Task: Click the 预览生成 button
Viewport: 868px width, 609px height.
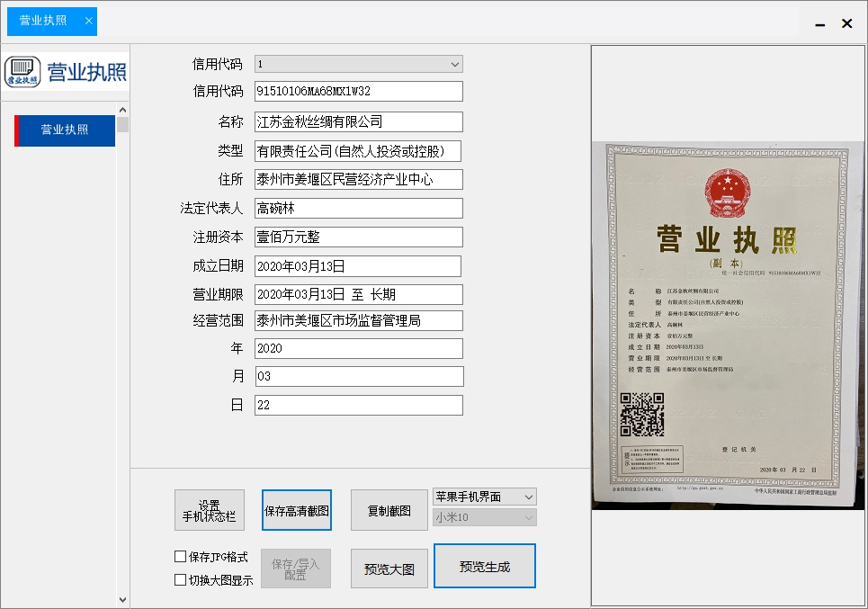Action: tap(484, 566)
